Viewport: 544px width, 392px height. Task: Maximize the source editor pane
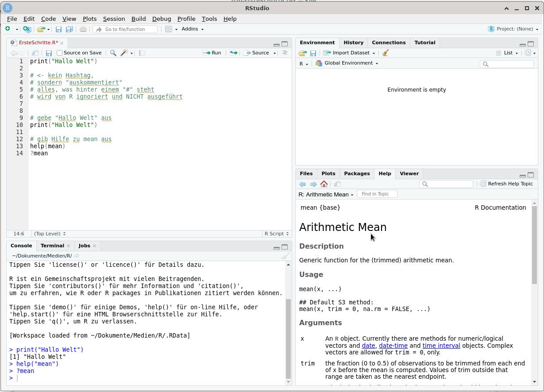[285, 44]
